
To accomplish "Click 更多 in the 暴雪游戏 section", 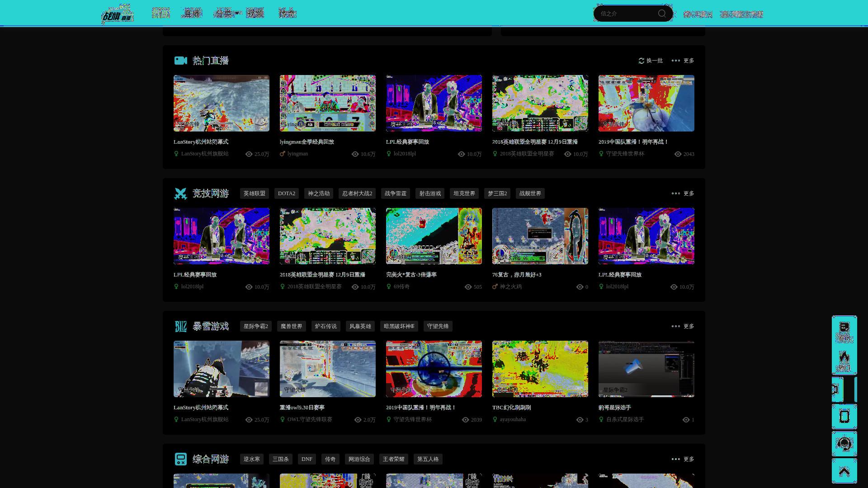I will click(x=689, y=326).
